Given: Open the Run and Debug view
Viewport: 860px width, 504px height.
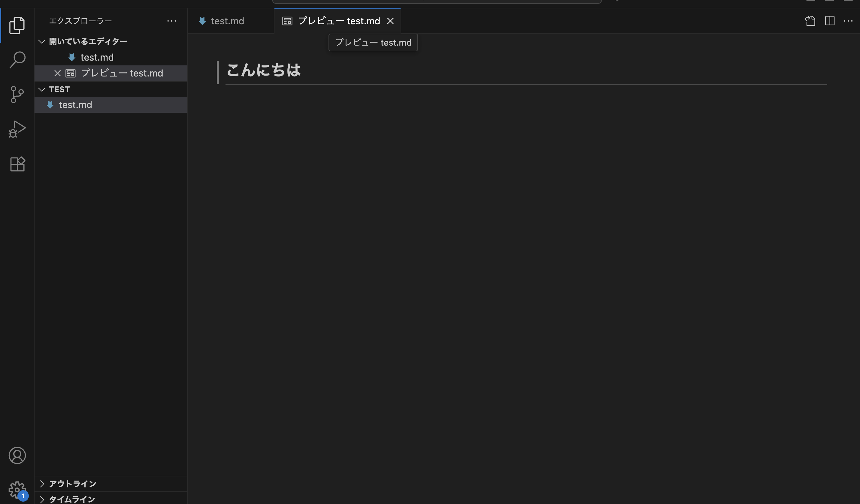Looking at the screenshot, I should 17,129.
